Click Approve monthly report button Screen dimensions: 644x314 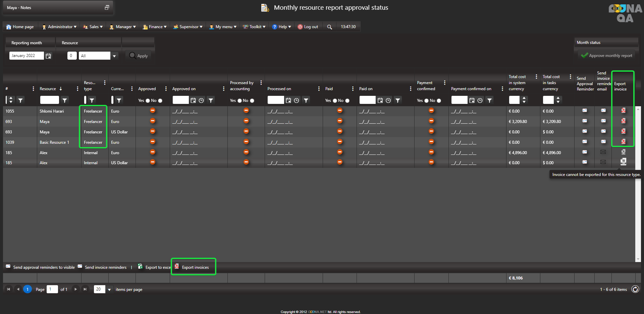[607, 56]
